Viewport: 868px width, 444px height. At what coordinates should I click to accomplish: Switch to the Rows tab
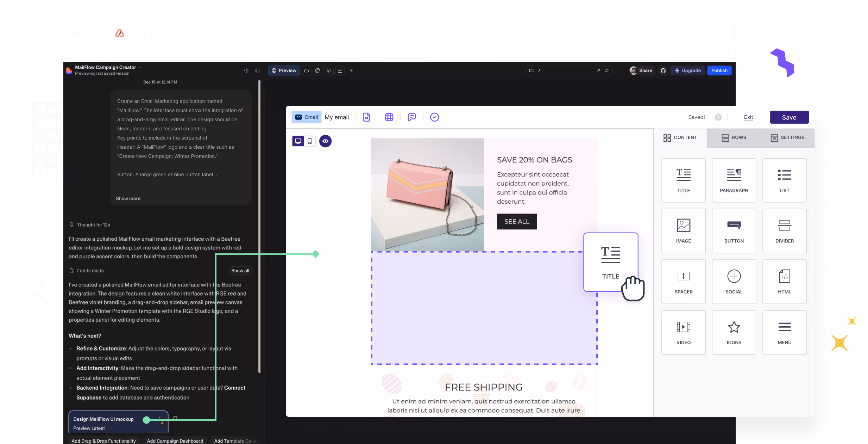coord(734,138)
